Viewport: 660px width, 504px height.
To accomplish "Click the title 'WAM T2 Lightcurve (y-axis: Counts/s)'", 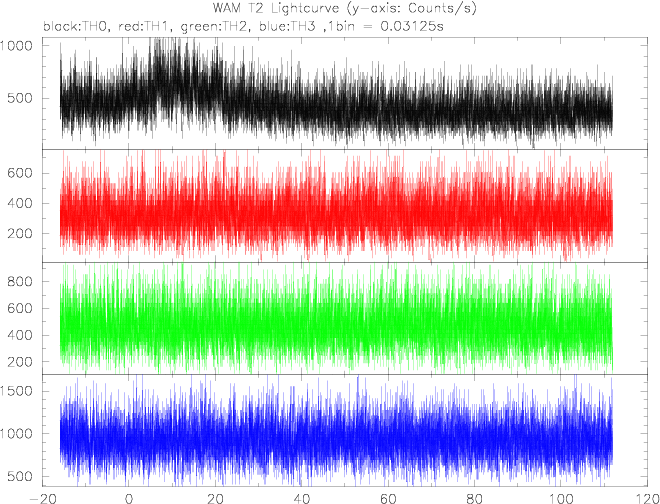I will click(345, 8).
